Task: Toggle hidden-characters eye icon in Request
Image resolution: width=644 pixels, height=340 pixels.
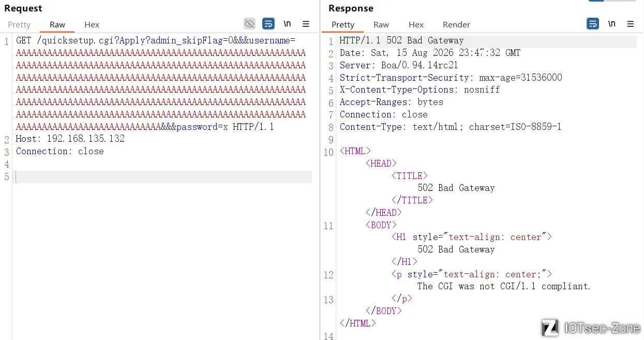Action: (250, 24)
